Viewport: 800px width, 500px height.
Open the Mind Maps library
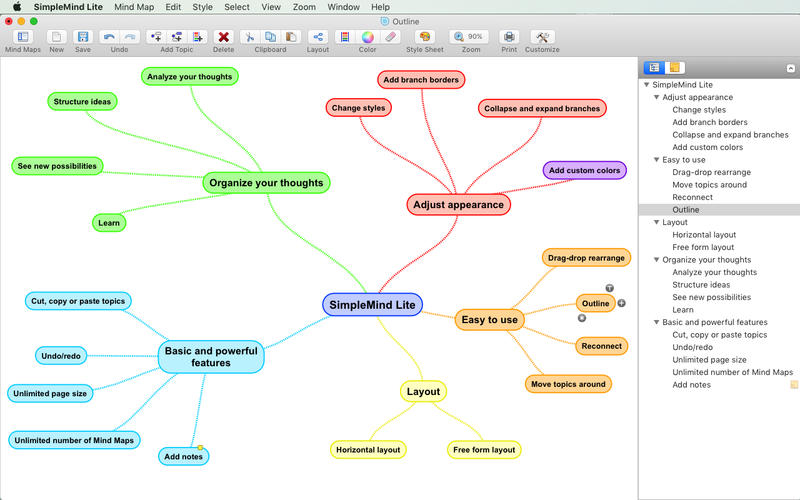click(x=22, y=37)
